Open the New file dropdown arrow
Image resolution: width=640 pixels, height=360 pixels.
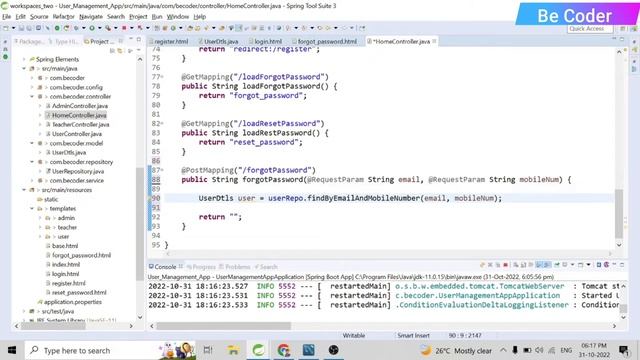coord(13,28)
